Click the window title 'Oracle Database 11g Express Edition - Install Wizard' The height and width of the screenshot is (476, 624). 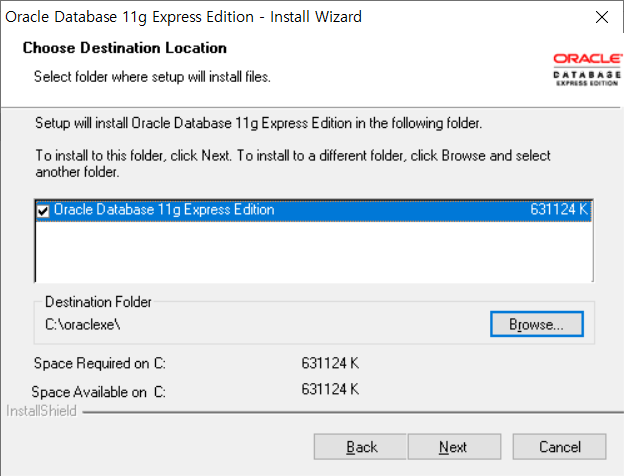point(183,17)
